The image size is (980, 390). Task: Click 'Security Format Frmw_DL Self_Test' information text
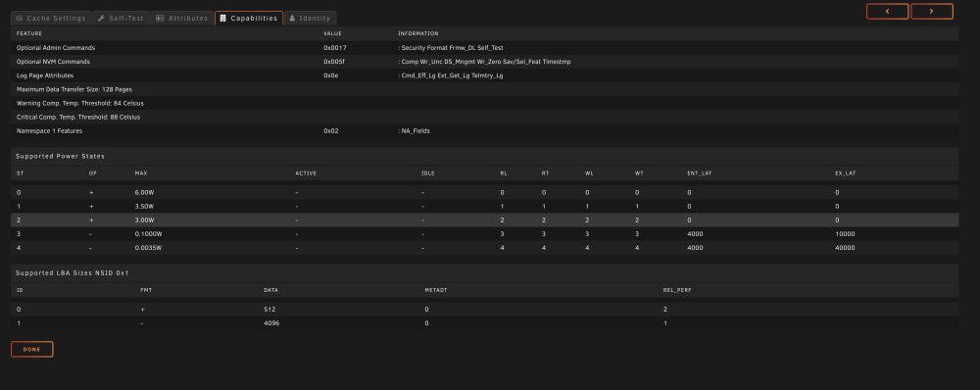(452, 47)
